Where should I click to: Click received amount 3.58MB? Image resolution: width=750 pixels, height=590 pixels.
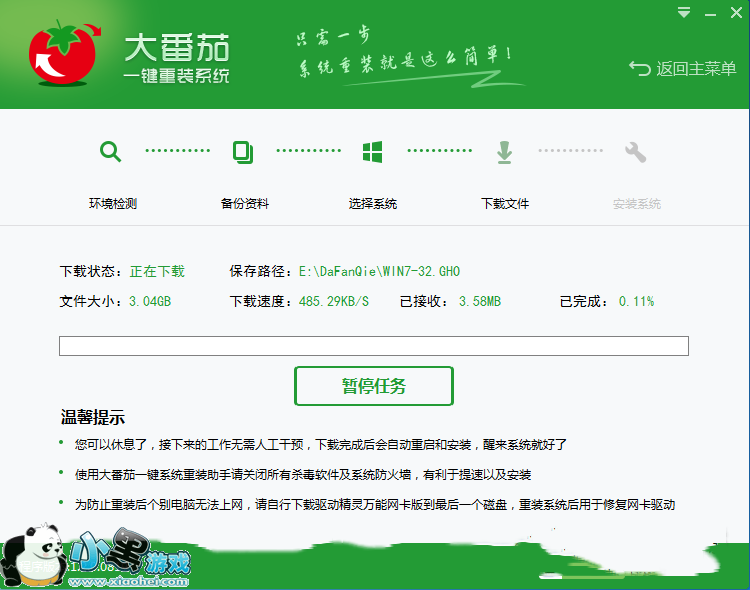point(480,301)
